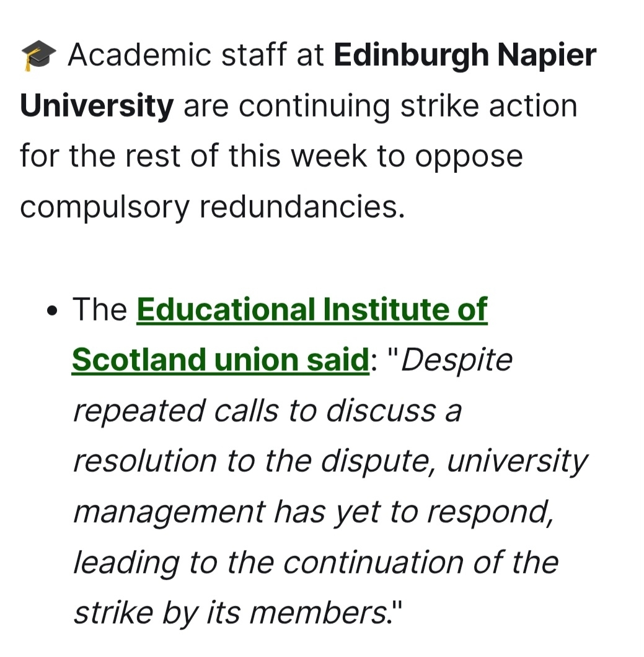Click the word "The" before the green link
Image resolution: width=644 pixels, height=657 pixels.
click(x=100, y=309)
